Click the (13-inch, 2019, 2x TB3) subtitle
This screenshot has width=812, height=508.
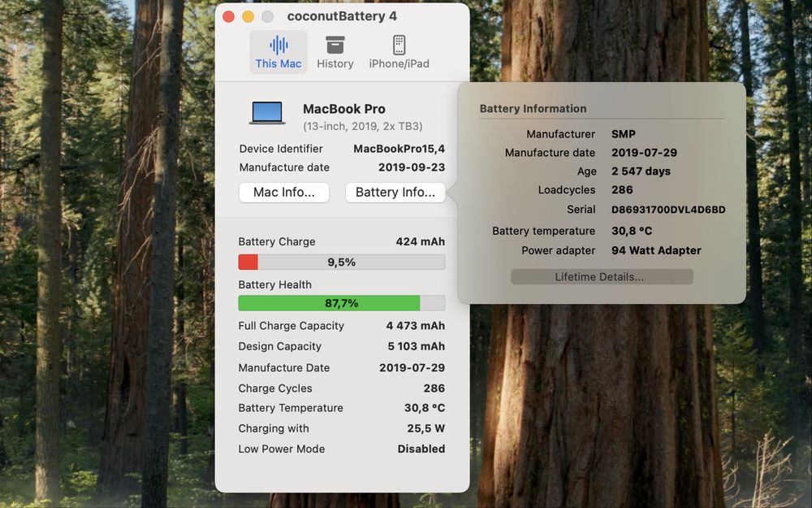362,127
